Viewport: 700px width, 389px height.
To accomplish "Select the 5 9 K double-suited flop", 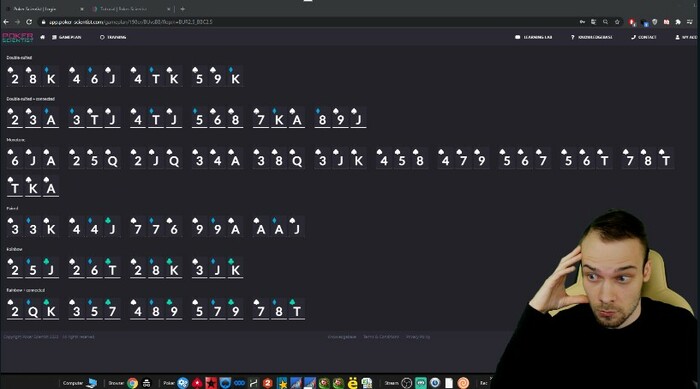I will click(x=217, y=77).
